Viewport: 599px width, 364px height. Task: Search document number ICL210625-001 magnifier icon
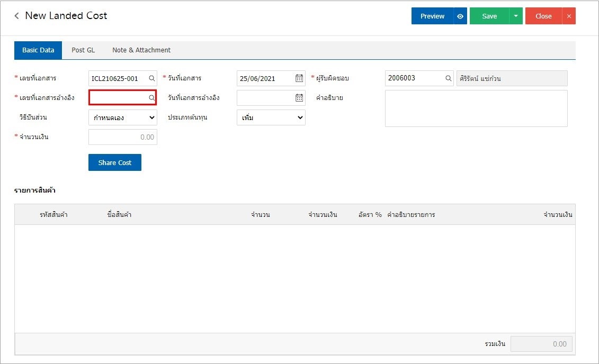pos(151,78)
